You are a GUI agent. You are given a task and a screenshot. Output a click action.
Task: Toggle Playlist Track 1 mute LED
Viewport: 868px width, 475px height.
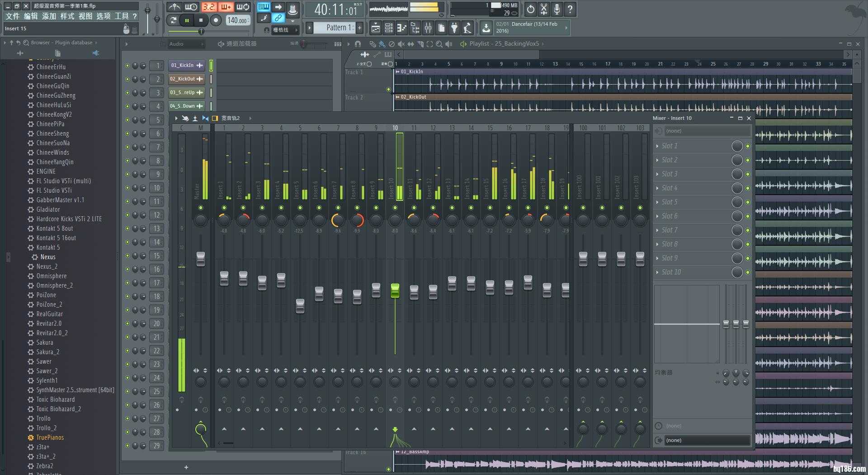click(x=388, y=90)
